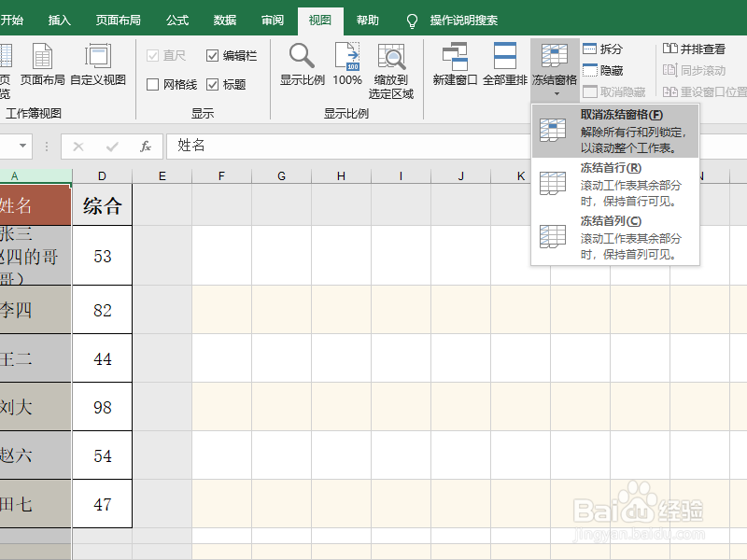The height and width of the screenshot is (560, 747).
Task: Reset zoom to 100%
Action: pos(347,63)
